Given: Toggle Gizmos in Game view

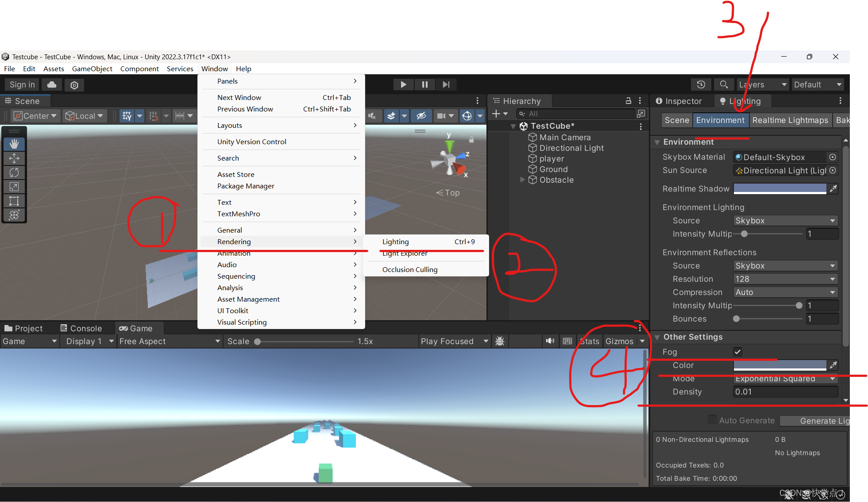Looking at the screenshot, I should coord(619,341).
